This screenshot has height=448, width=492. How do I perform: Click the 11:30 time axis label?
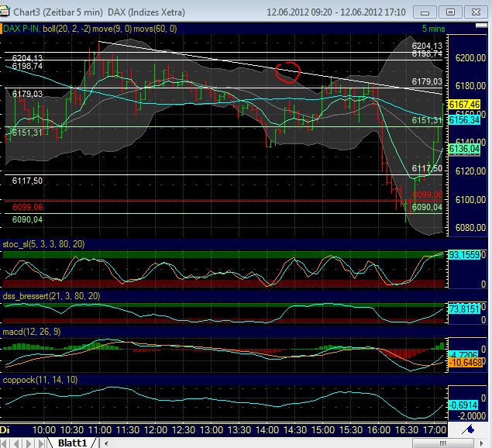[x=128, y=430]
